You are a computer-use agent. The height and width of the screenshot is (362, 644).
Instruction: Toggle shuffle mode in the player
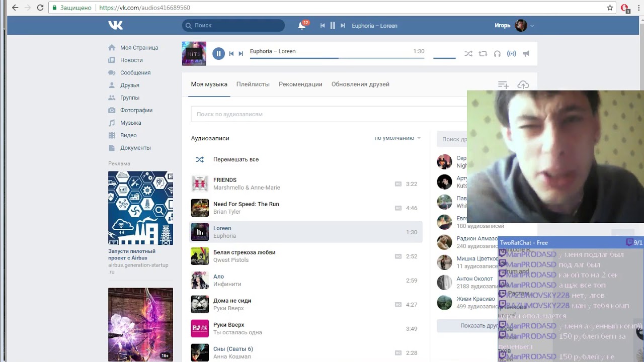click(468, 54)
